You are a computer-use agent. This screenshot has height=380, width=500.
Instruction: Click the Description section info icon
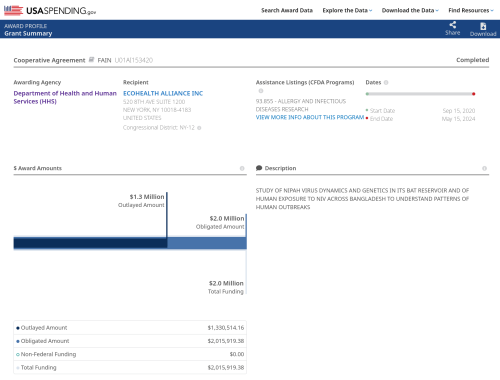(x=484, y=168)
